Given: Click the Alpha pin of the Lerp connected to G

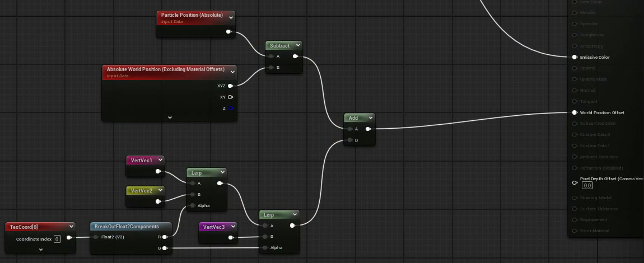Looking at the screenshot, I should [x=265, y=247].
